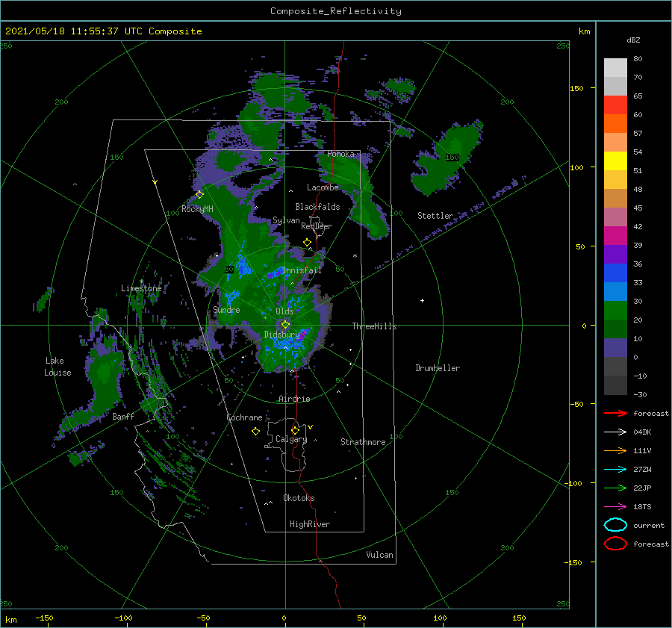This screenshot has width=672, height=628.
Task: Click the RedDeer city label
Action: 317,226
